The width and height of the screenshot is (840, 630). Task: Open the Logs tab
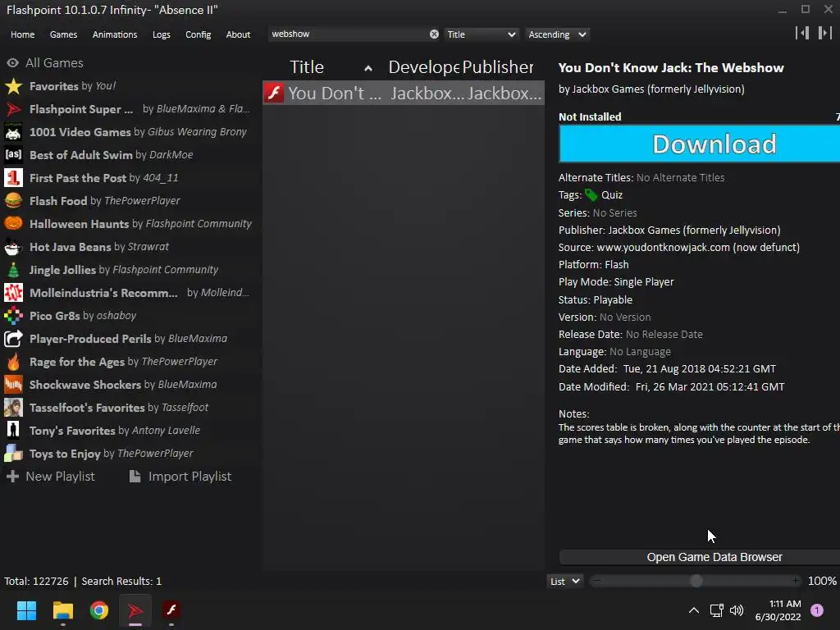click(162, 34)
